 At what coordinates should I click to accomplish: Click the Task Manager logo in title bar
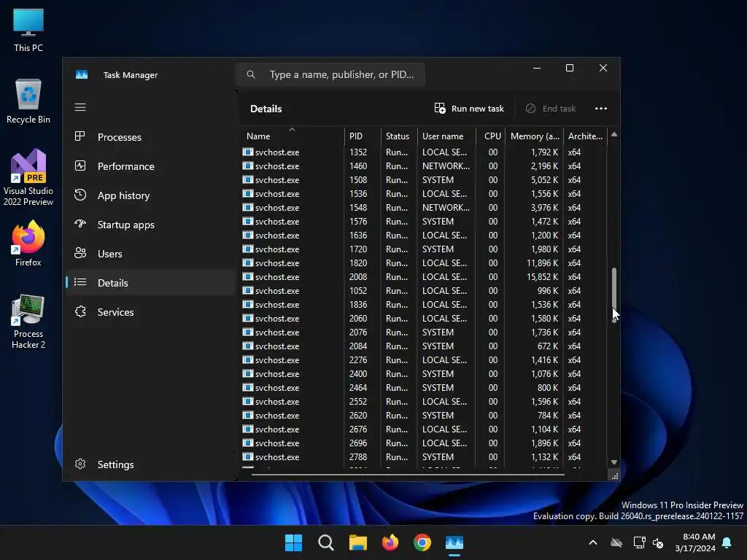(x=82, y=75)
